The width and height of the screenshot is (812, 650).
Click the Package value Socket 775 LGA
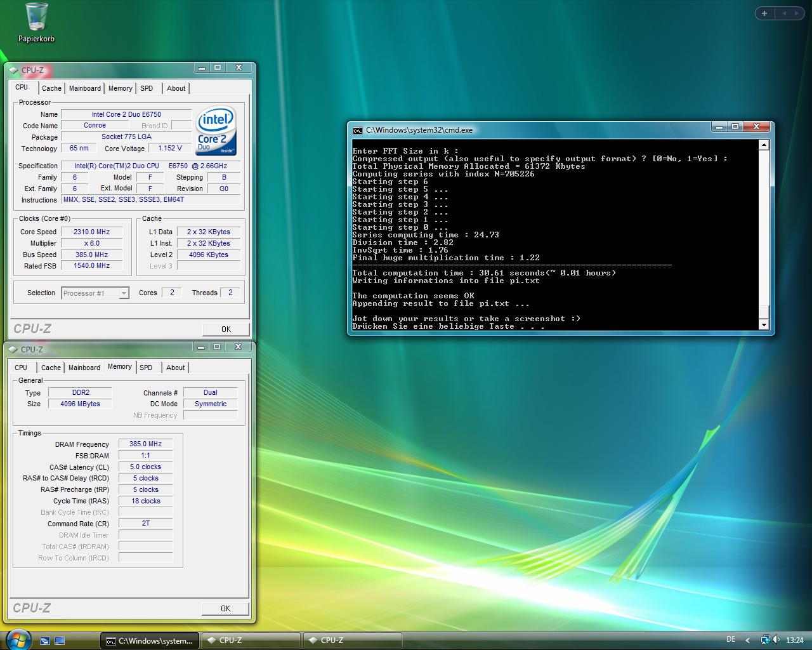pyautogui.click(x=126, y=137)
